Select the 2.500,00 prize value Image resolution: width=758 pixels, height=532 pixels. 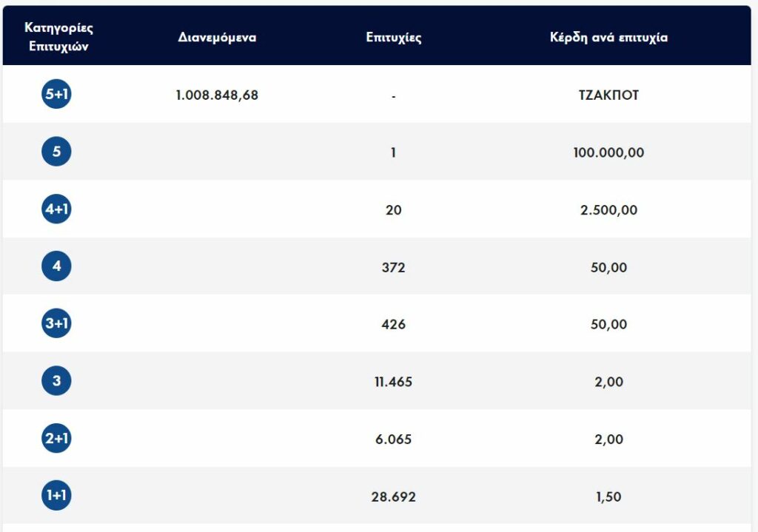(608, 210)
